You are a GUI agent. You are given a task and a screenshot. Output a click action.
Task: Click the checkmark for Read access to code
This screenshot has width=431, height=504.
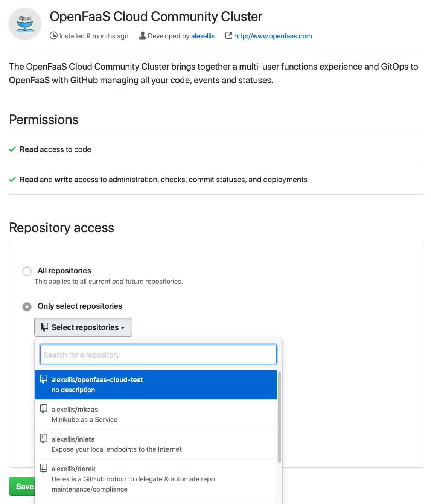coord(12,149)
